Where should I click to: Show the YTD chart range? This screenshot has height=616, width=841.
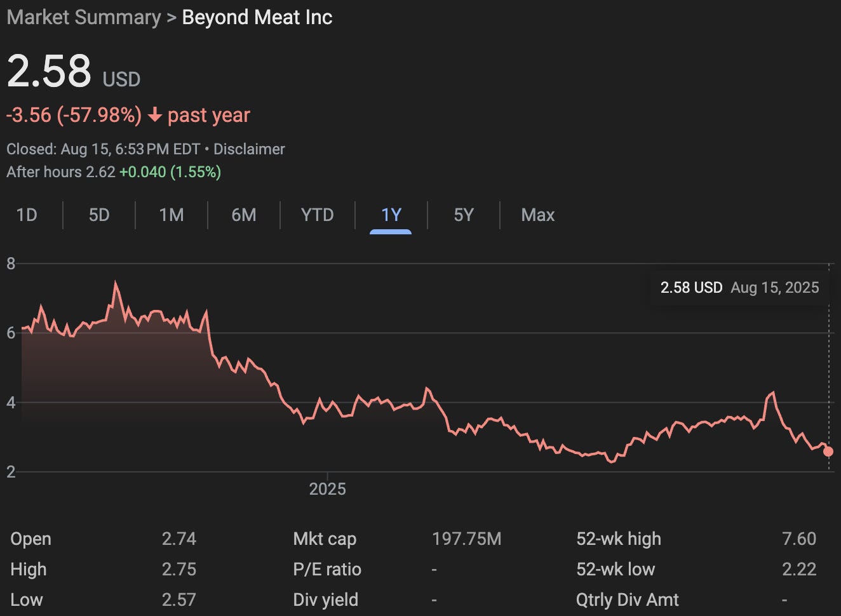point(317,215)
